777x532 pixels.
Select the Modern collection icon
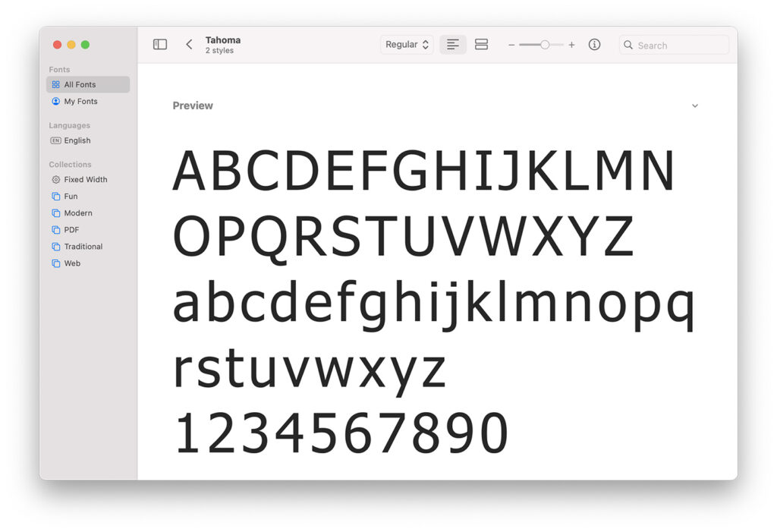click(x=55, y=212)
